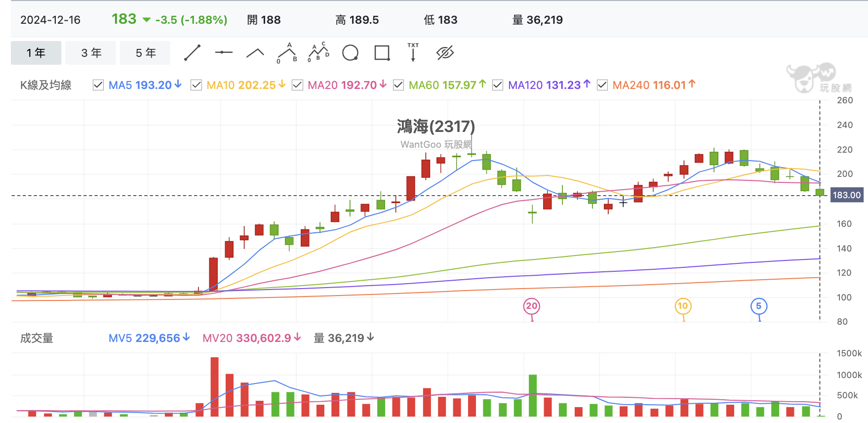Select the TXT text annotation tool
The width and height of the screenshot is (868, 423).
(413, 52)
